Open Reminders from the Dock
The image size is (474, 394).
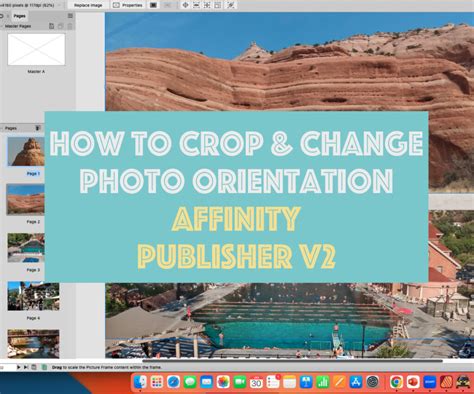[x=273, y=382]
